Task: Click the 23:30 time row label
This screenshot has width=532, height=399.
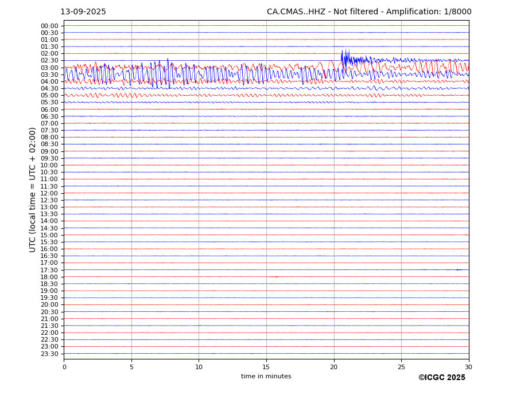Action: 49,354
